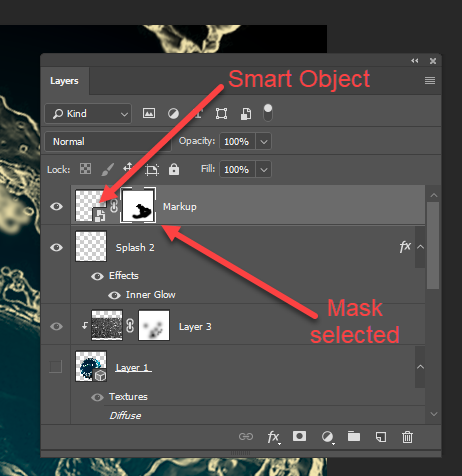This screenshot has width=462, height=476.
Task: Click the fx badge on Splash 2
Action: coord(405,247)
